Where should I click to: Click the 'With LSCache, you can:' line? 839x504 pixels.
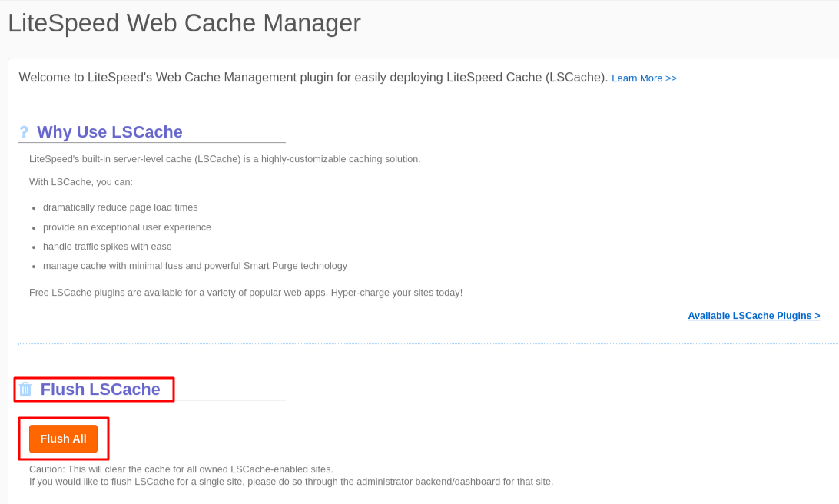81,182
